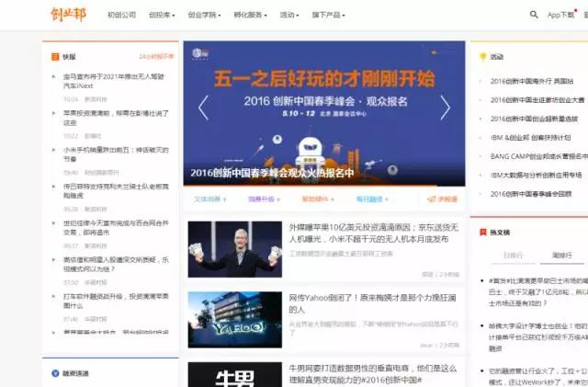Click the orange 快报 section icon
Image resolution: width=588 pixels, height=387 pixels.
click(55, 57)
